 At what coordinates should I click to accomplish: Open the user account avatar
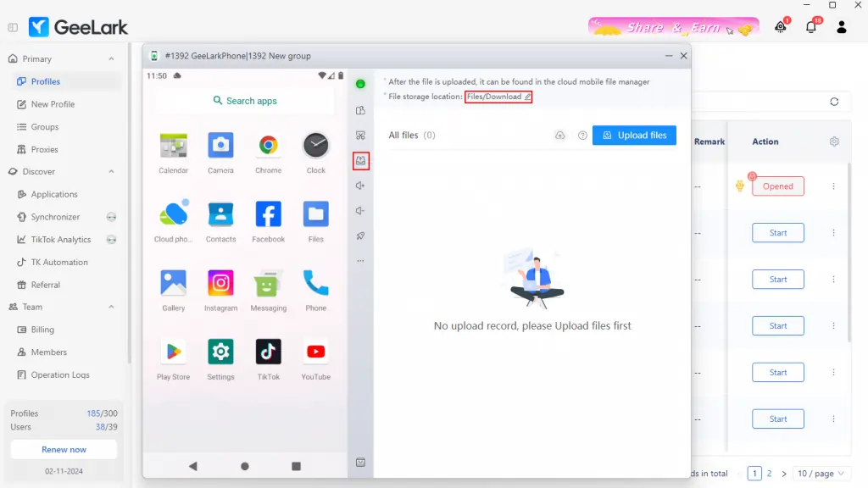(842, 27)
